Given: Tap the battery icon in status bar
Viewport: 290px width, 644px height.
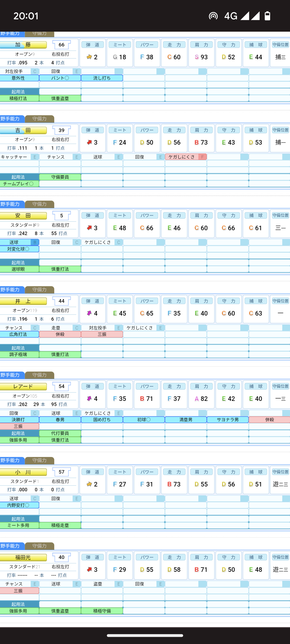Looking at the screenshot, I should (x=267, y=16).
